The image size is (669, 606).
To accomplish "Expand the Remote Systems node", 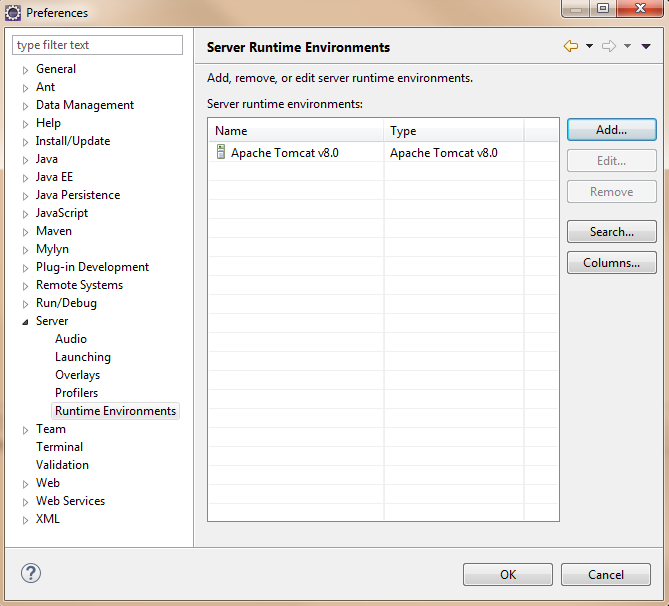I will pyautogui.click(x=25, y=286).
